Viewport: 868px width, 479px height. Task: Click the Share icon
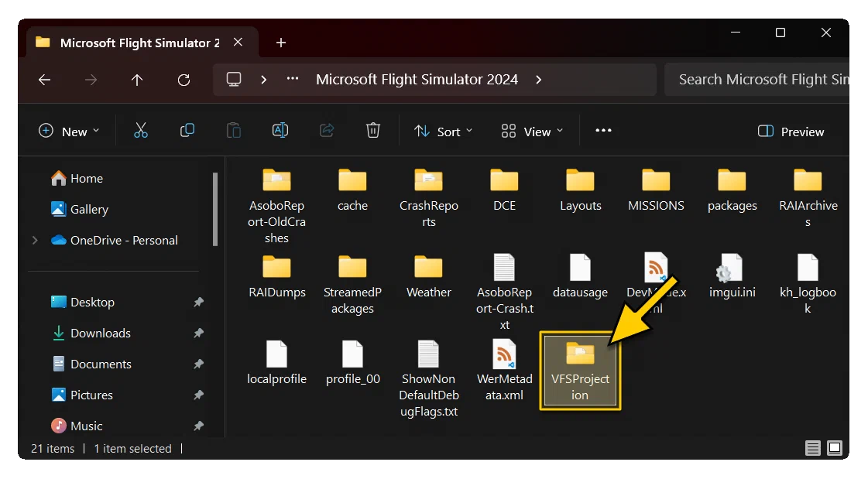tap(327, 131)
